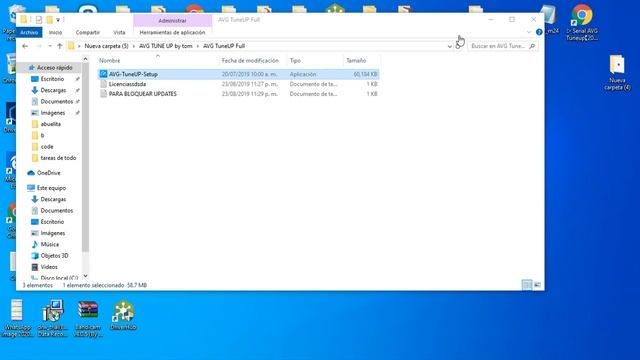The height and width of the screenshot is (360, 640).
Task: Open the Compartir ribbon tab
Action: coord(87,32)
